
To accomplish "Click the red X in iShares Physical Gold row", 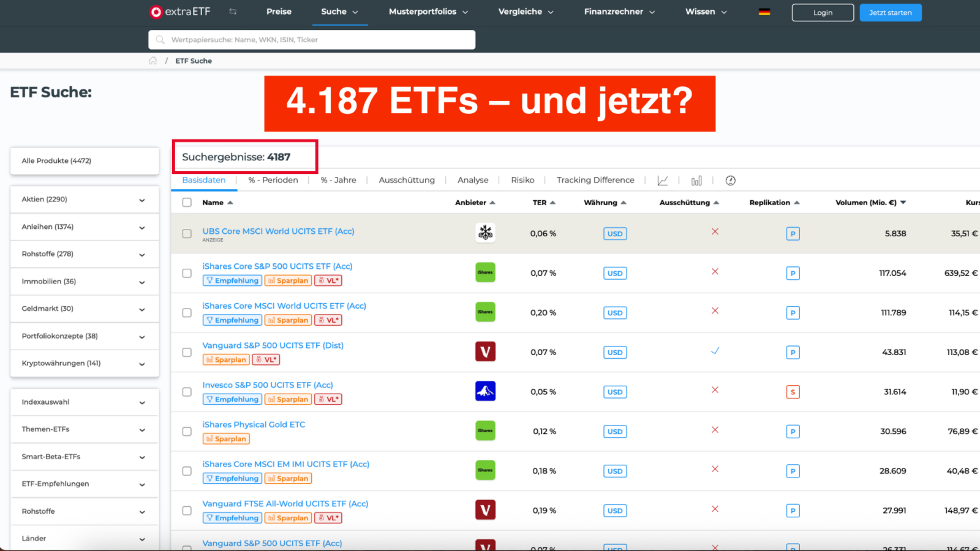I will (x=715, y=430).
